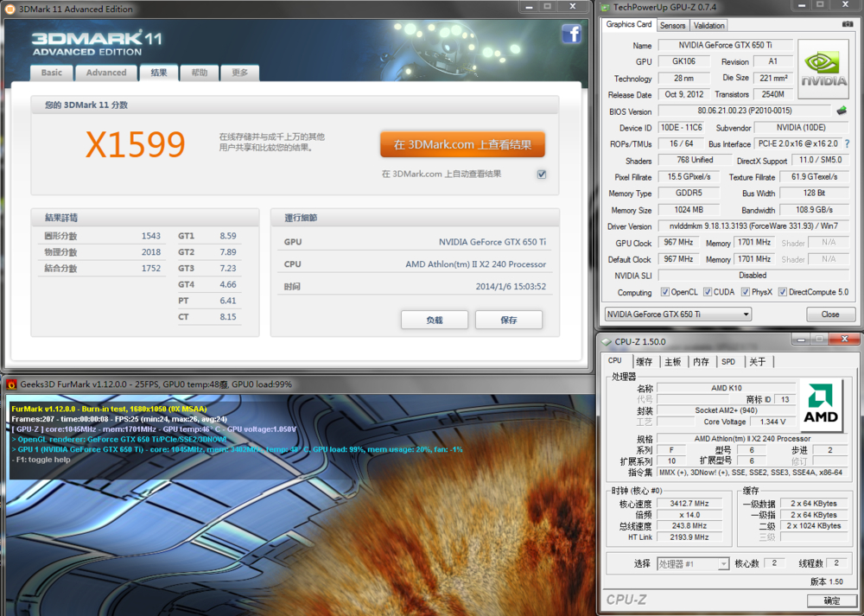
Task: Click the 确定 button in CPU-Z
Action: (832, 600)
